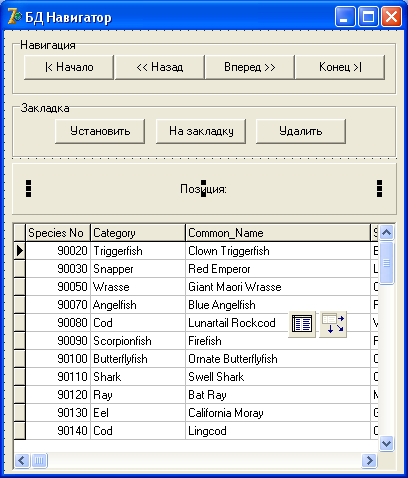Click the 'Закладка' group box caption
Screen dimensions: 408x478
[x=45, y=108]
